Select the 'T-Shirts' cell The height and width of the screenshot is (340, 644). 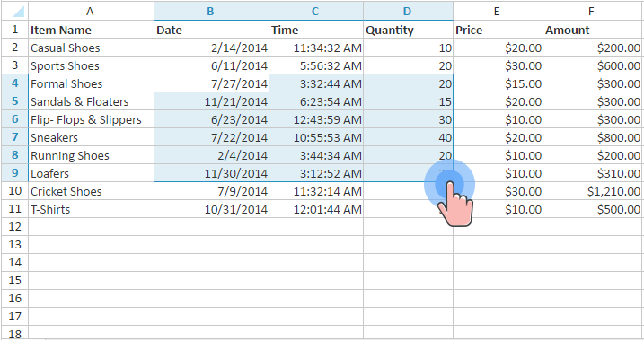click(x=91, y=209)
